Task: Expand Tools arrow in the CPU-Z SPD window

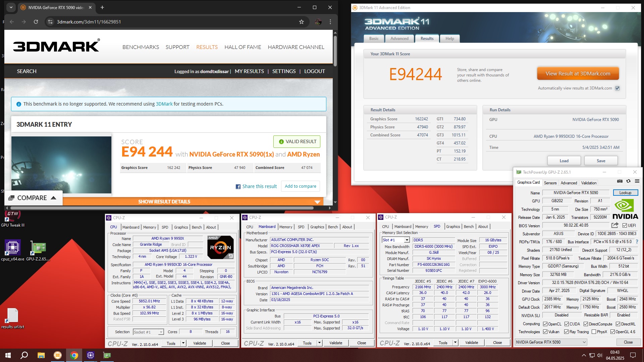Action: click(x=455, y=343)
